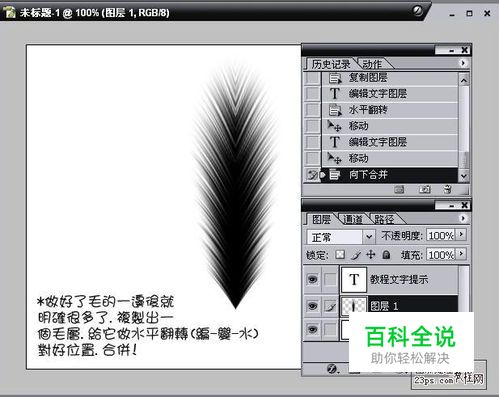Click the document icon in the title bar
This screenshot has height=397, width=499.
9,13
